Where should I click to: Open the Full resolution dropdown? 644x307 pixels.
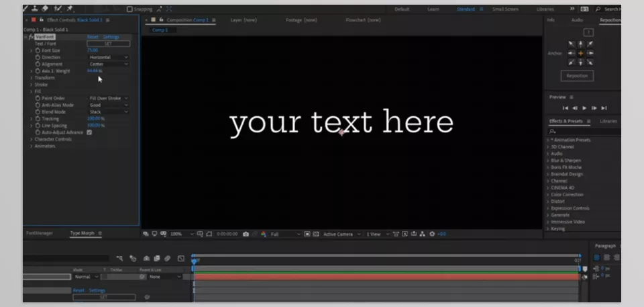[285, 234]
